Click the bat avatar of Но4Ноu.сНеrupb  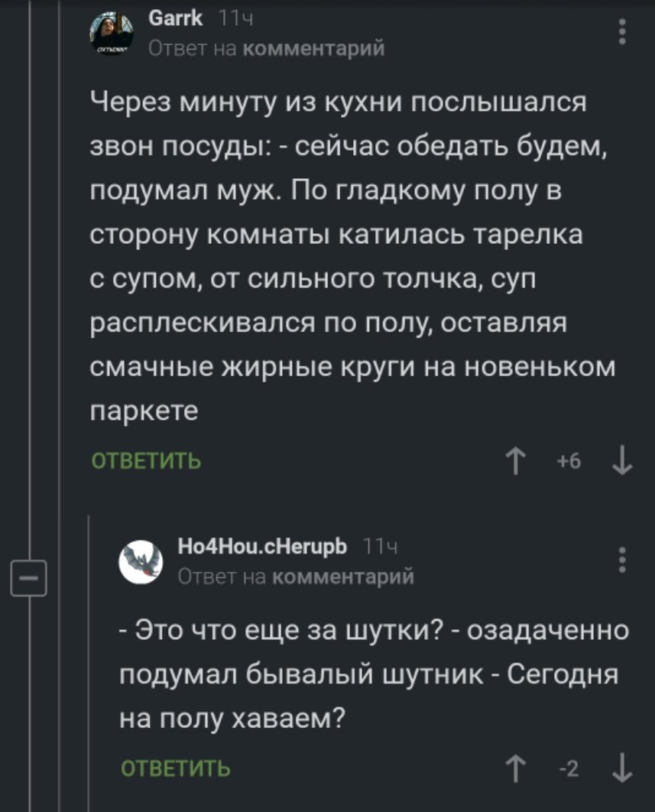(x=142, y=561)
